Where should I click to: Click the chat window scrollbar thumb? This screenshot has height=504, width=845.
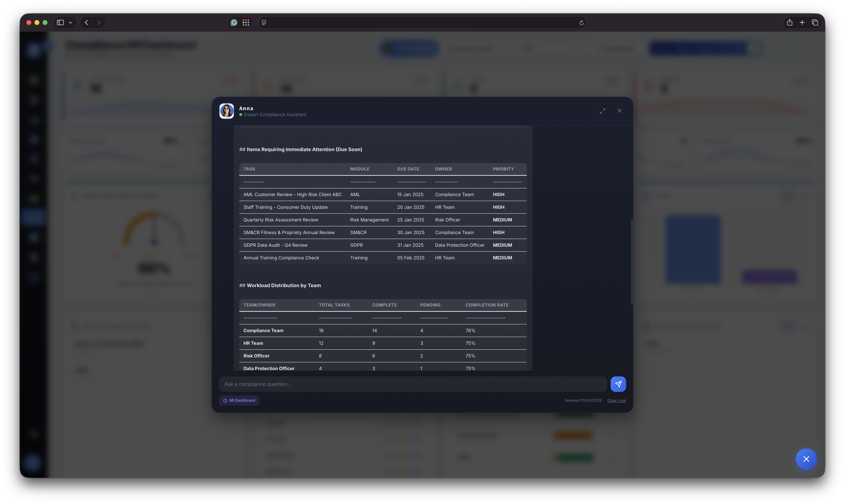[x=631, y=261]
